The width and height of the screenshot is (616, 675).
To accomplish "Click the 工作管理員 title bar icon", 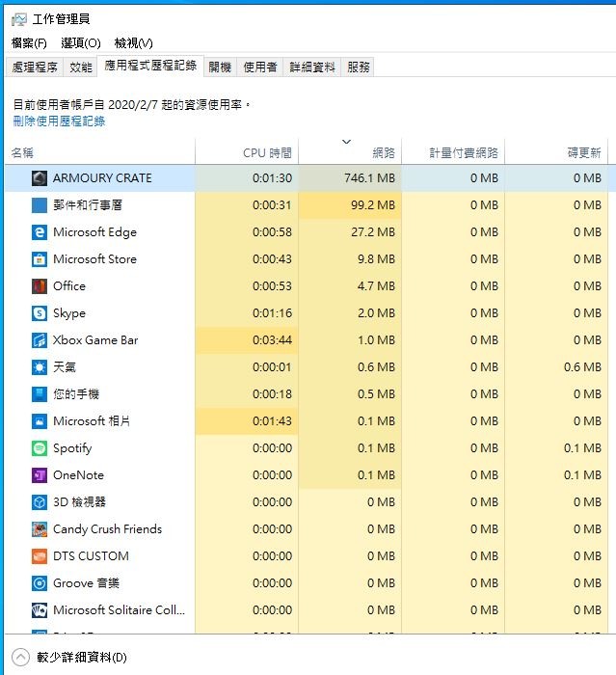I will tap(19, 19).
